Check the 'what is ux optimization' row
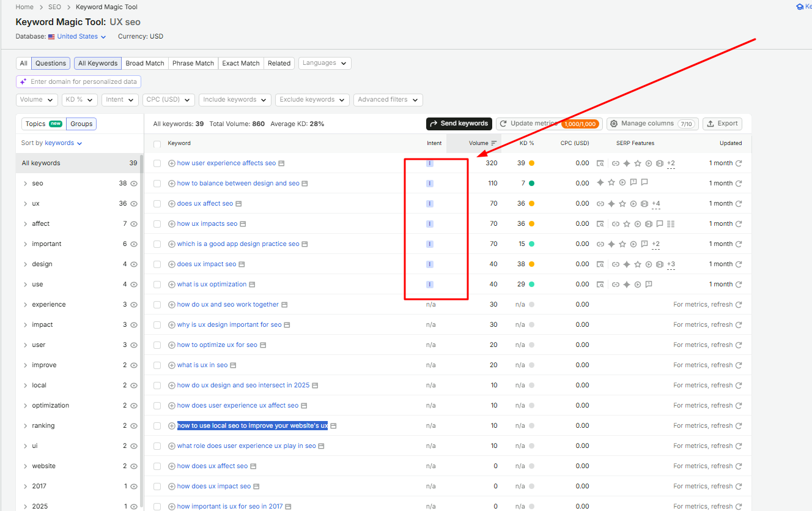Screen dimensions: 812x511 pos(157,285)
